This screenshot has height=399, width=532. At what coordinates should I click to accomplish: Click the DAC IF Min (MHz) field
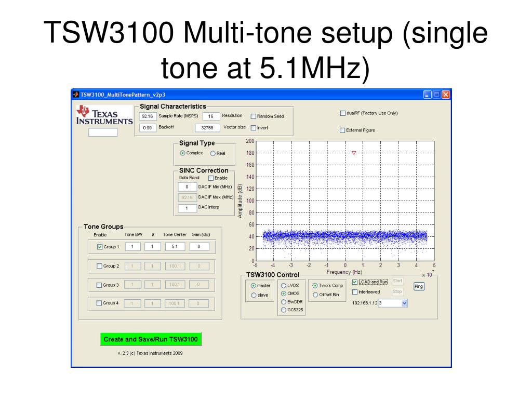187,187
